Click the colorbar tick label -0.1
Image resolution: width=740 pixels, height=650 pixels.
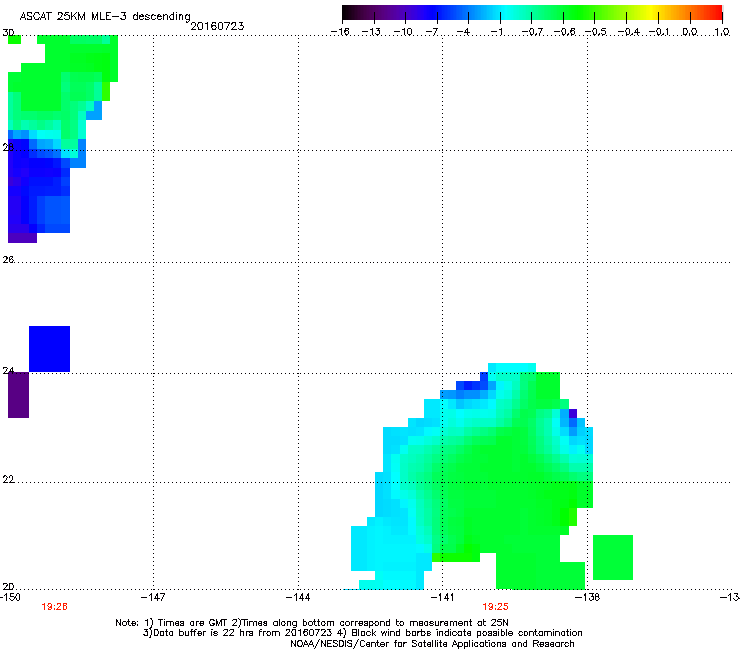(x=659, y=32)
